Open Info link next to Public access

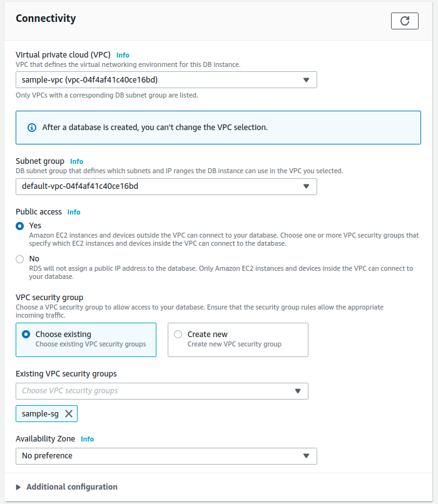point(74,212)
